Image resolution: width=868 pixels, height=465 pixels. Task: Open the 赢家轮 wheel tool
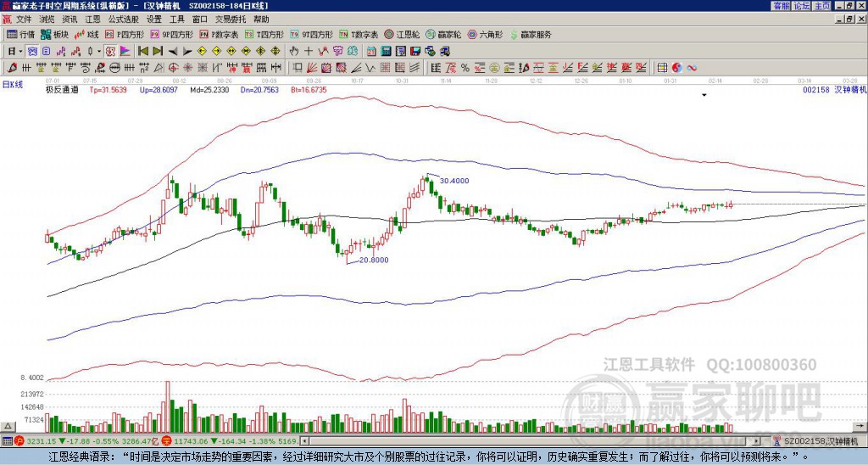[x=443, y=34]
